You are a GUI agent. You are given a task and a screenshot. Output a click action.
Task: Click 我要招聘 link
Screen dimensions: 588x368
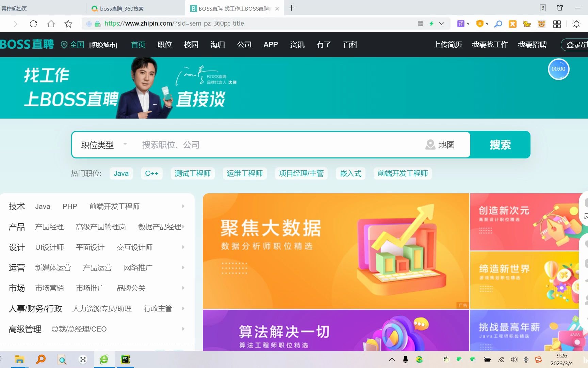533,45
